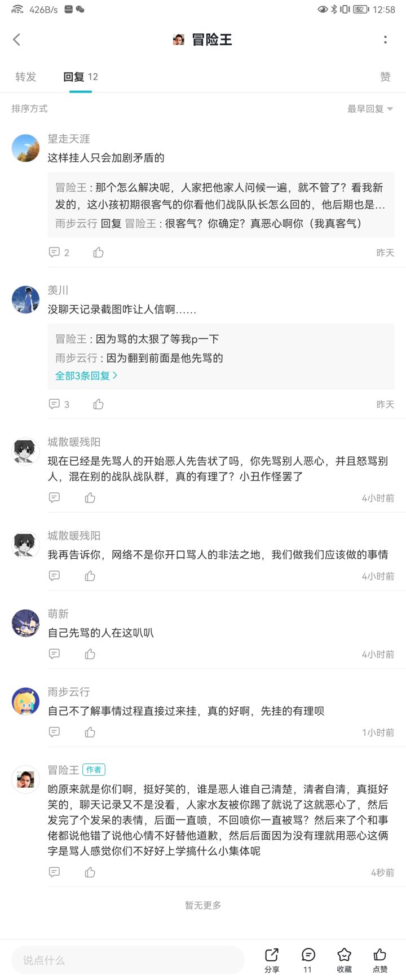The width and height of the screenshot is (406, 980).
Task: Switch to the 赞 tab
Action: pyautogui.click(x=385, y=77)
